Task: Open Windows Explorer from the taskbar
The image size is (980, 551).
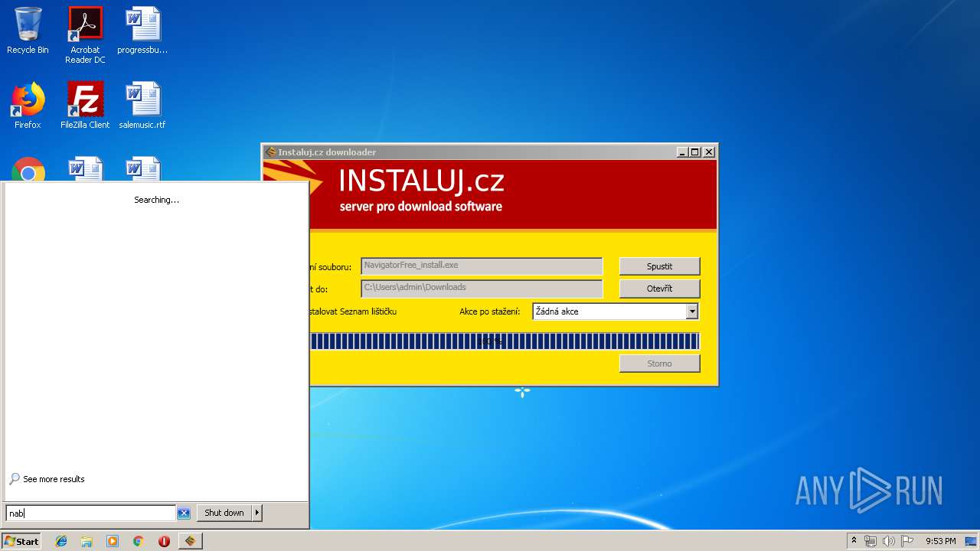Action: 87,541
